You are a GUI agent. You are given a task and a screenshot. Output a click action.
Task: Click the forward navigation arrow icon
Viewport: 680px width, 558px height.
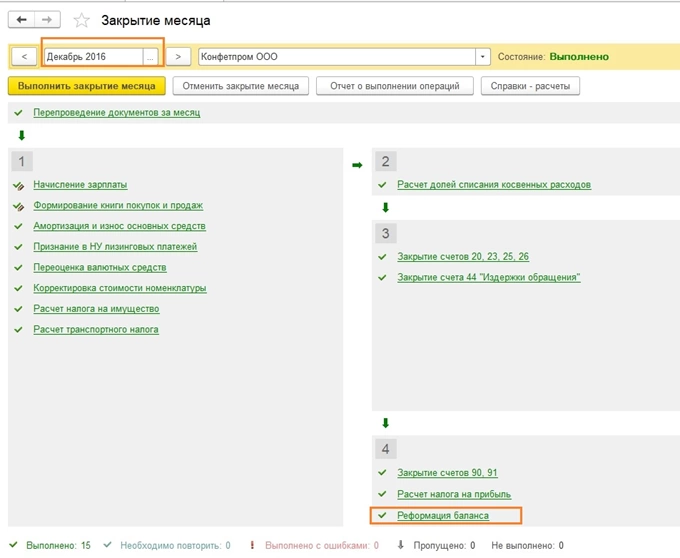(46, 20)
